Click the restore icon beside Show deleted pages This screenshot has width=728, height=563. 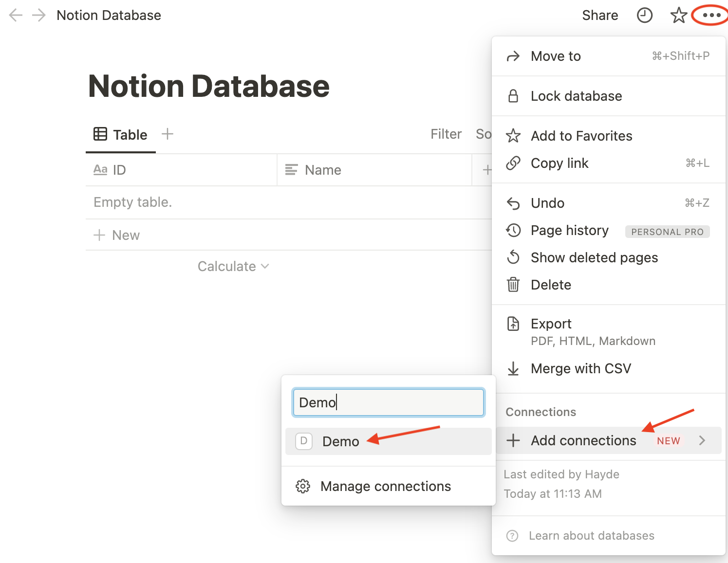[513, 257]
